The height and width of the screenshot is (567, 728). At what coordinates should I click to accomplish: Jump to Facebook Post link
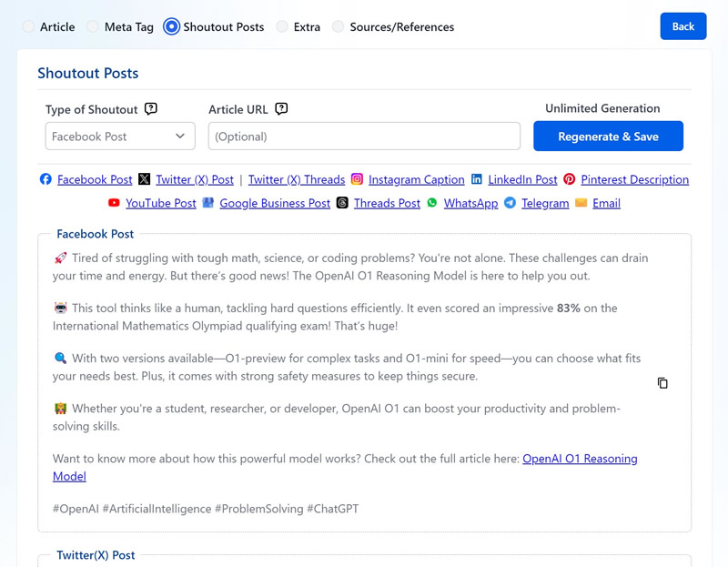(95, 179)
